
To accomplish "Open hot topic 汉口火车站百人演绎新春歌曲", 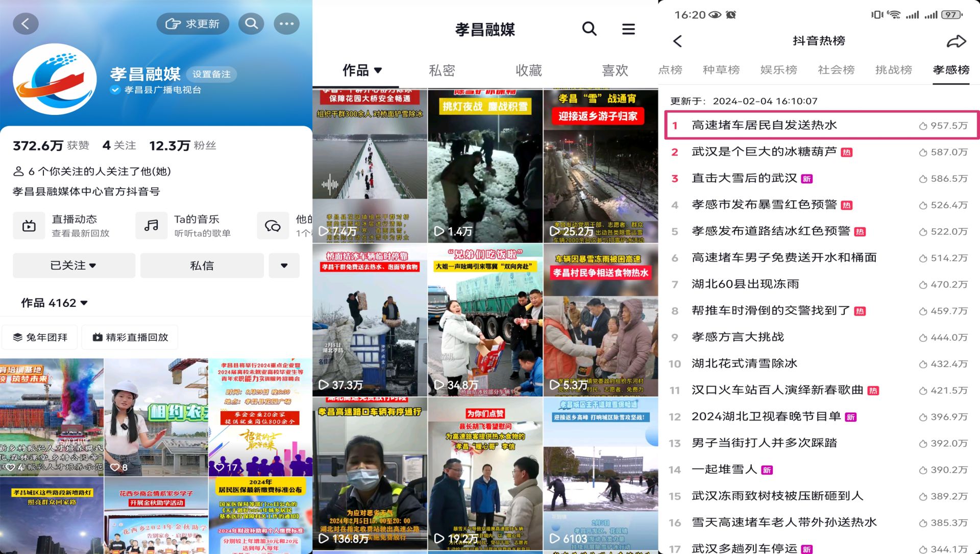I will pos(821,391).
